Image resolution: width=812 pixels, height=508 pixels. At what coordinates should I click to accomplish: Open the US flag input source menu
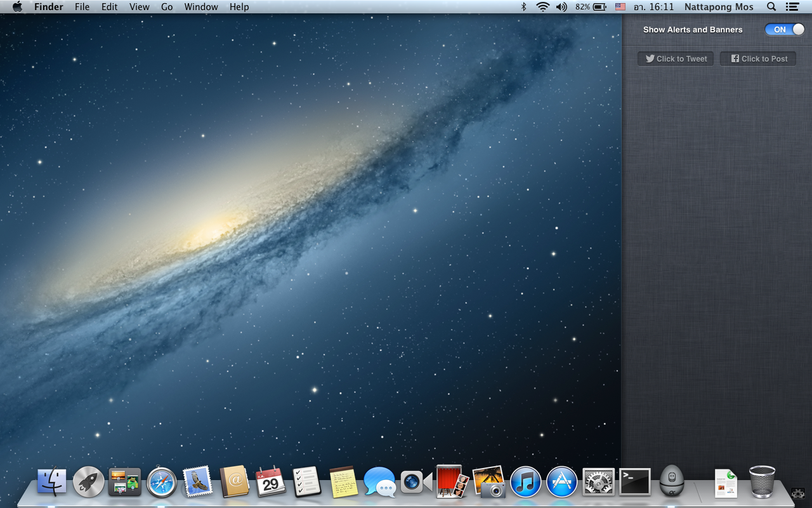(x=620, y=7)
